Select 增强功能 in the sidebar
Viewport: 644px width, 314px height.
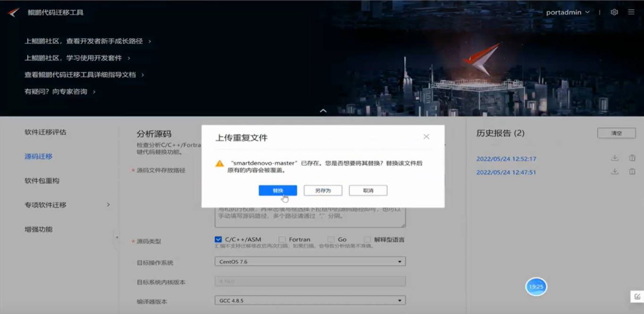(x=39, y=229)
